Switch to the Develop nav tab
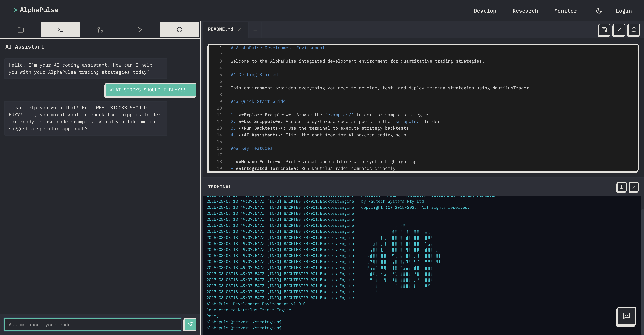 click(x=485, y=11)
